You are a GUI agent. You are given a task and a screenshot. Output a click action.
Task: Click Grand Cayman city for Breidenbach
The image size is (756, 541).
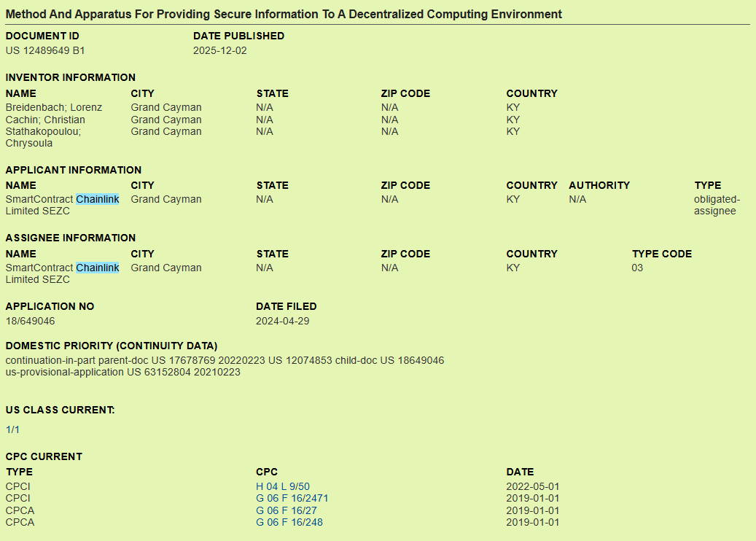166,107
